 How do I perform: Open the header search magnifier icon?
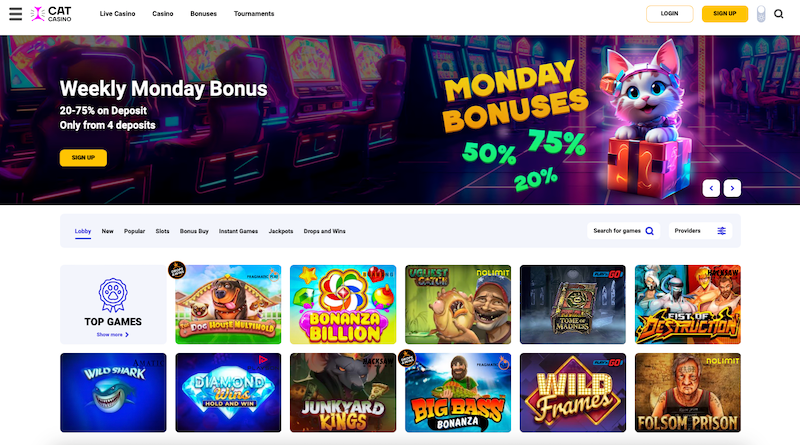(779, 14)
